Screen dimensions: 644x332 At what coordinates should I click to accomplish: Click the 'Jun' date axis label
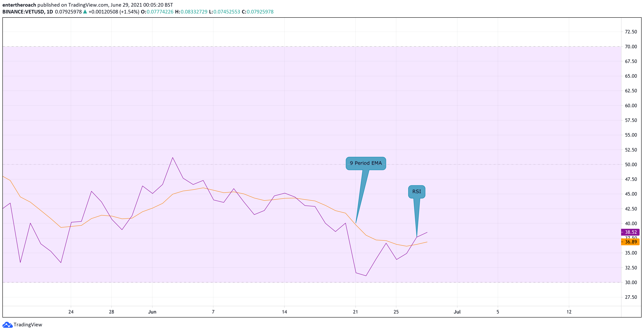coord(152,312)
